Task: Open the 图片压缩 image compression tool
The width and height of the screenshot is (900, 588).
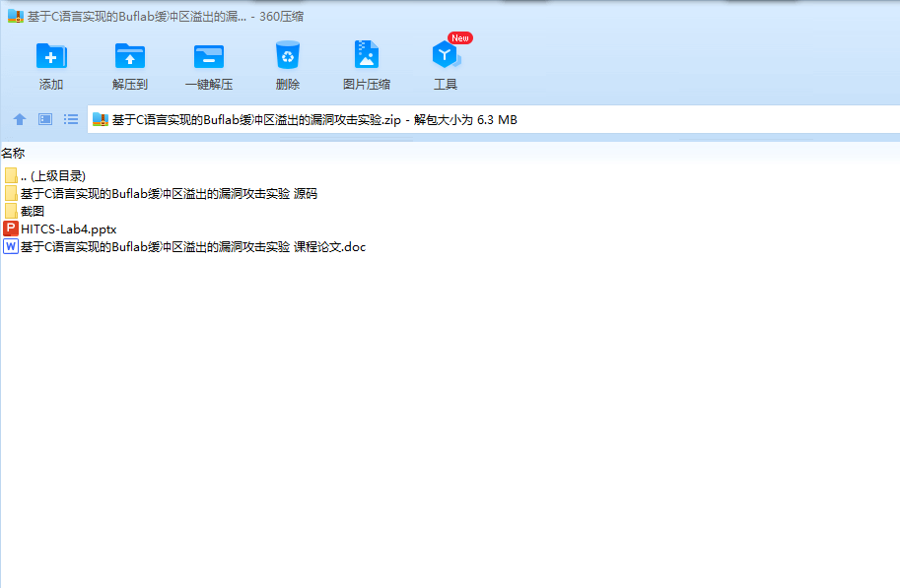Action: click(366, 55)
